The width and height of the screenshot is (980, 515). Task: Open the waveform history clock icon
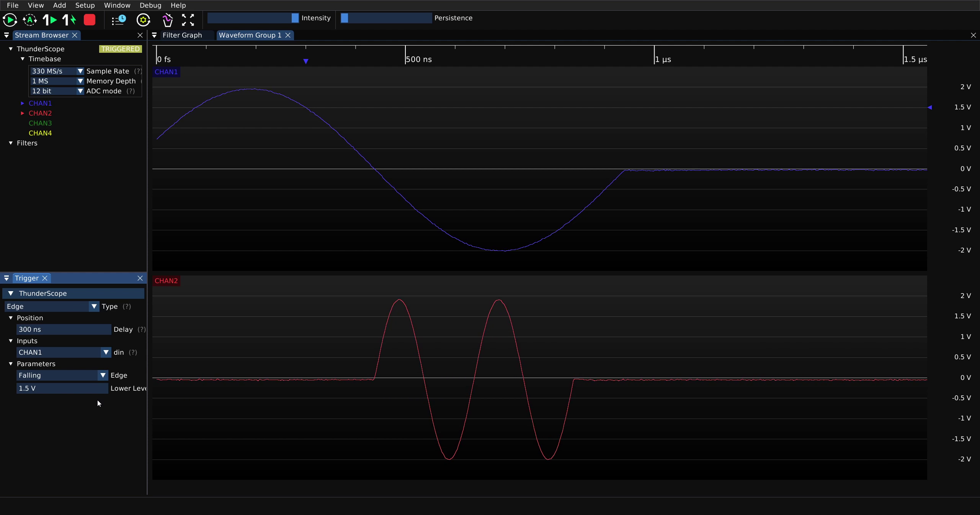tap(119, 20)
